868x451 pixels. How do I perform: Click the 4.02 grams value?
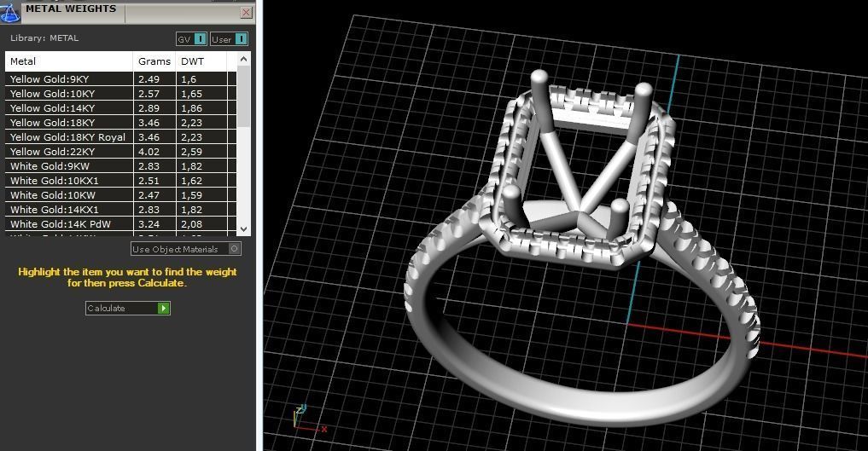pyautogui.click(x=149, y=152)
